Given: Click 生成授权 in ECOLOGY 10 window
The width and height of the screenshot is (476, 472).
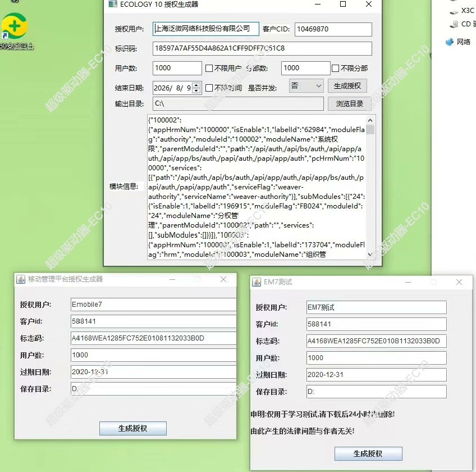Looking at the screenshot, I should [x=347, y=86].
